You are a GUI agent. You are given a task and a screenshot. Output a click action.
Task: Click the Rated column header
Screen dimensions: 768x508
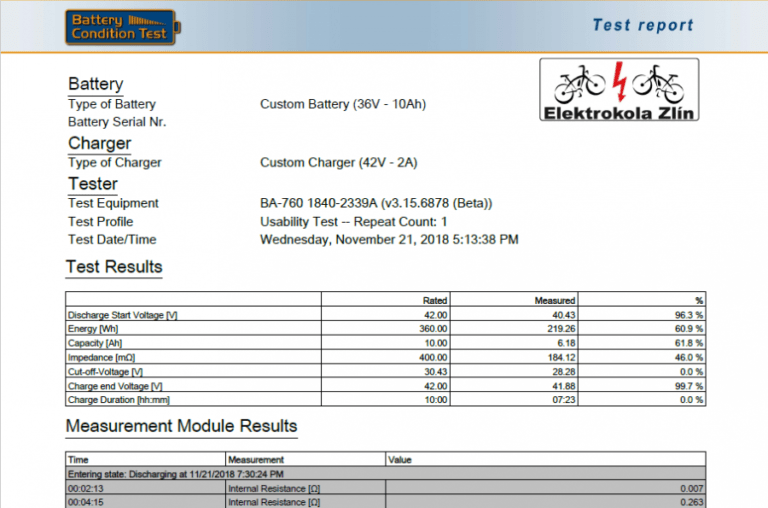[435, 300]
